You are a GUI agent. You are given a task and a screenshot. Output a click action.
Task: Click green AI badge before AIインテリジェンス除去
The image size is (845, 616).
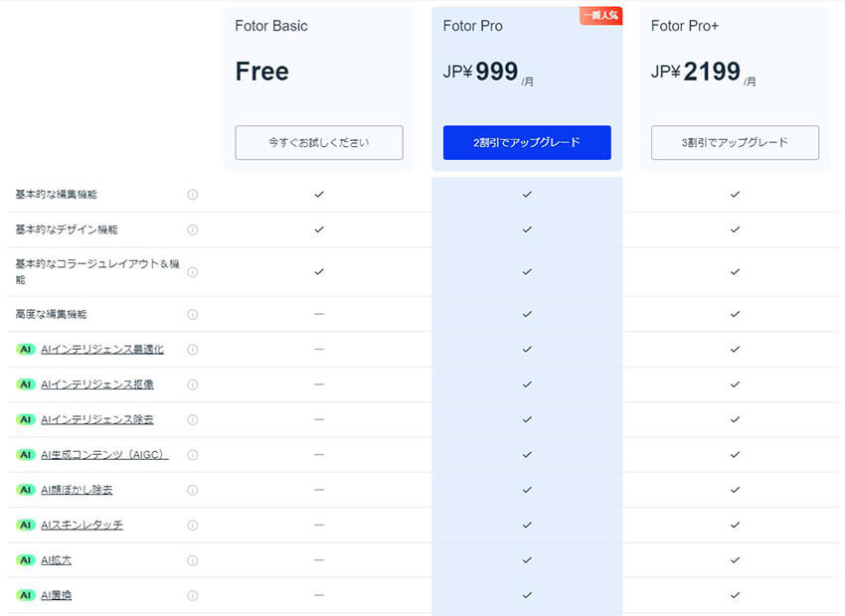pyautogui.click(x=25, y=419)
